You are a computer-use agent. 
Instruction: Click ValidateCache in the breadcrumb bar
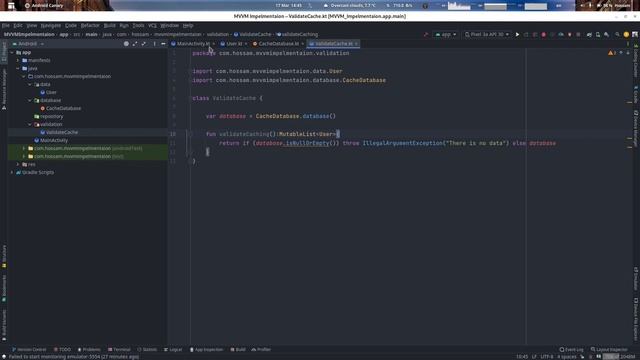point(252,34)
